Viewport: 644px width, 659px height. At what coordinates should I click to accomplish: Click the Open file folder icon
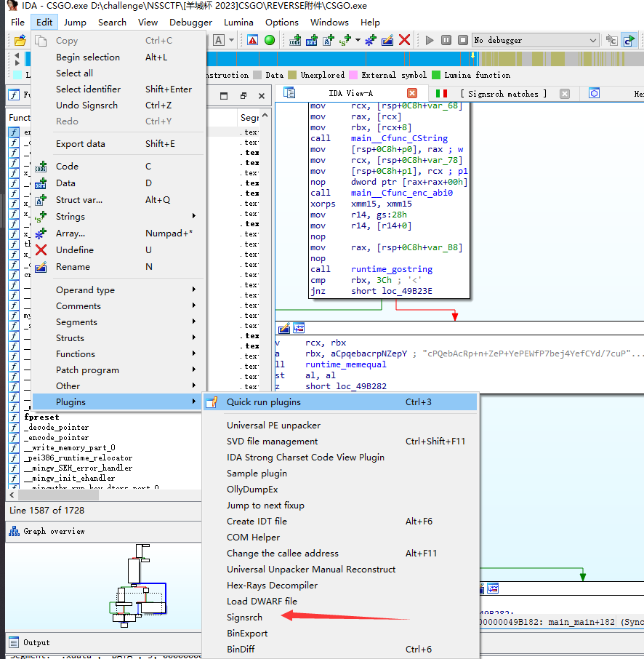(20, 41)
